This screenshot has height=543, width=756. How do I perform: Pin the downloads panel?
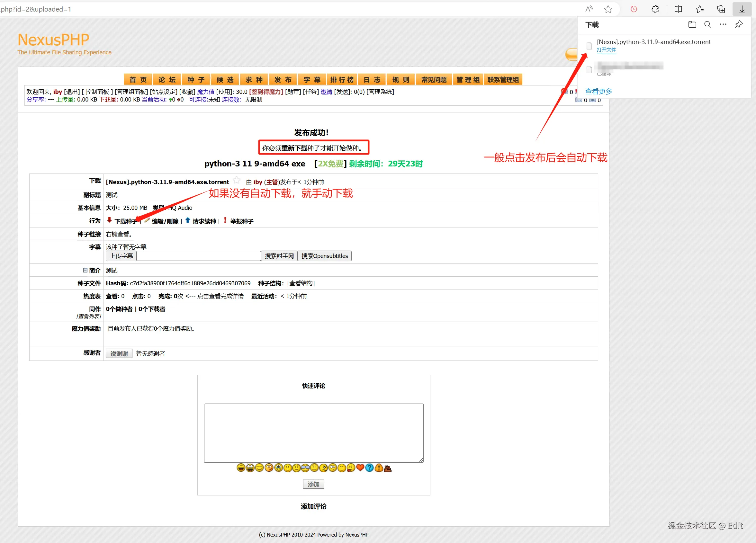[739, 25]
